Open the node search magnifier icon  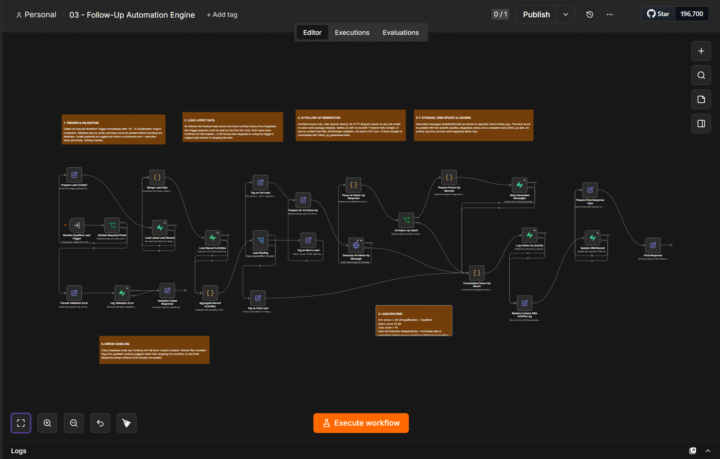701,75
